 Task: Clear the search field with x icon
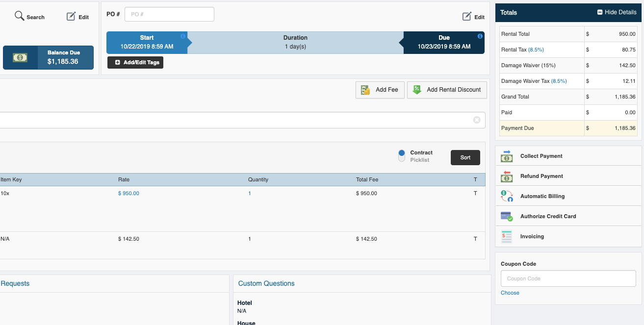point(477,120)
